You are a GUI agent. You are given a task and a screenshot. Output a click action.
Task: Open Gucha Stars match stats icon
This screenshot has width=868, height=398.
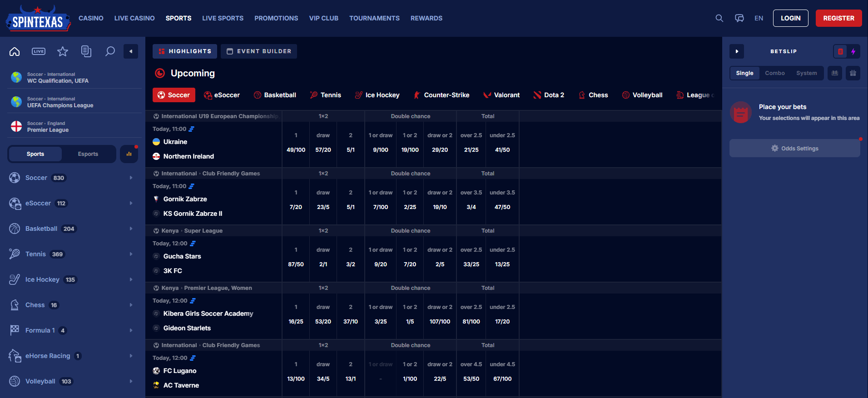pos(193,244)
